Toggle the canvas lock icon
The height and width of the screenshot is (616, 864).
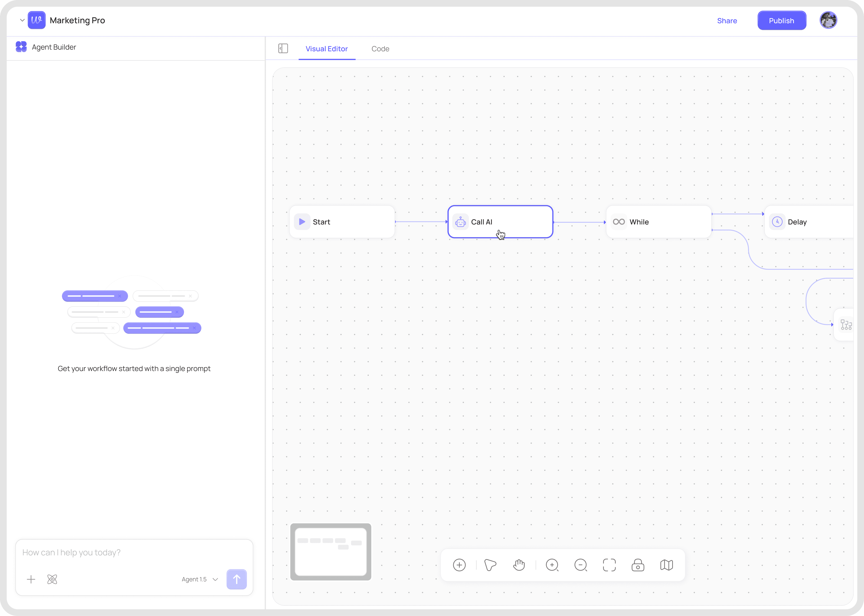coord(638,565)
